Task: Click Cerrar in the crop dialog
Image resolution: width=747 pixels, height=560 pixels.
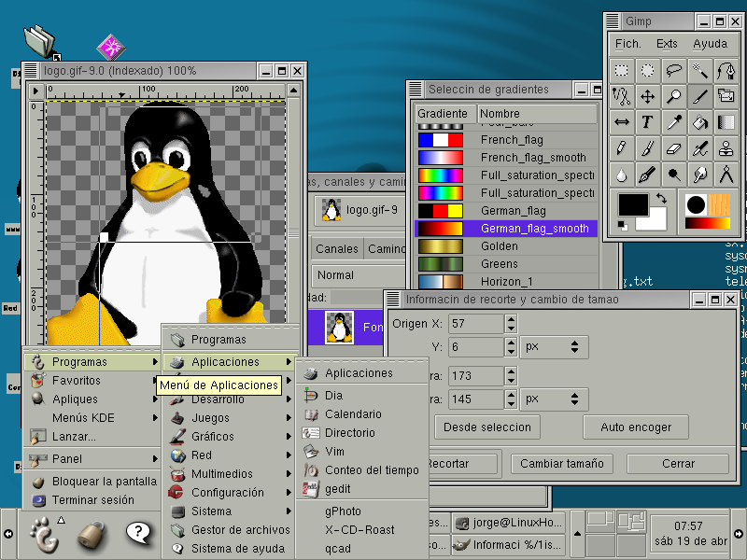Action: [x=678, y=463]
